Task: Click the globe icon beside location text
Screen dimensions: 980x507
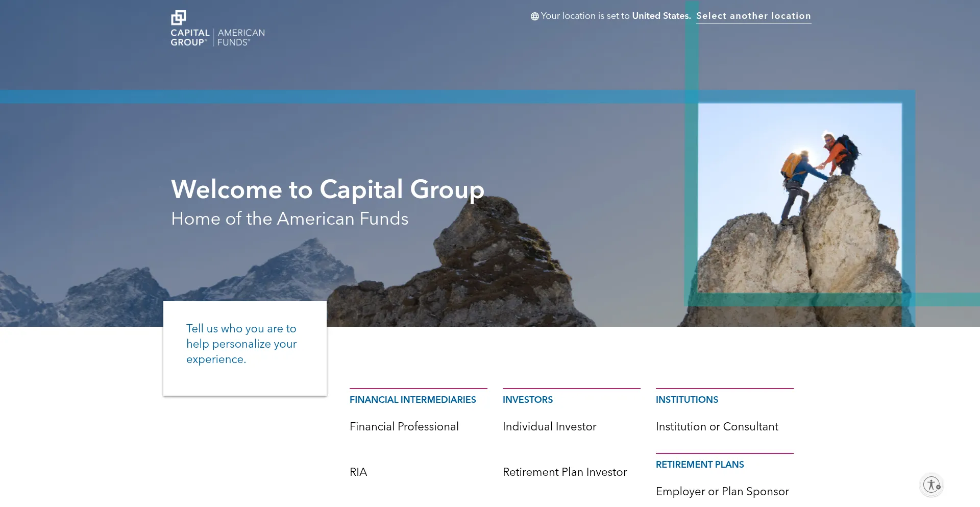Action: pyautogui.click(x=534, y=16)
